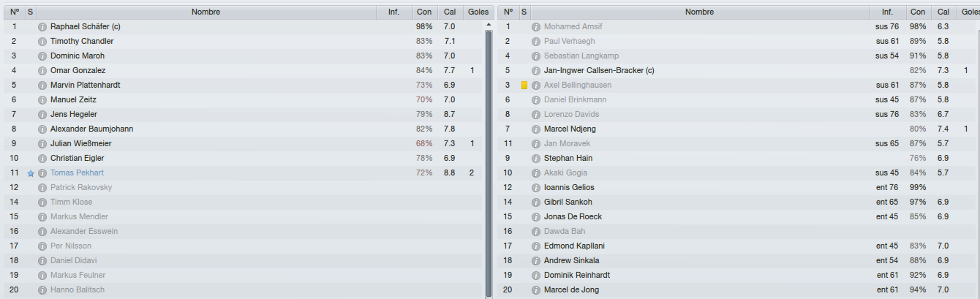The image size is (980, 299).
Task: Sort right table by Cal column header
Action: coord(943,12)
